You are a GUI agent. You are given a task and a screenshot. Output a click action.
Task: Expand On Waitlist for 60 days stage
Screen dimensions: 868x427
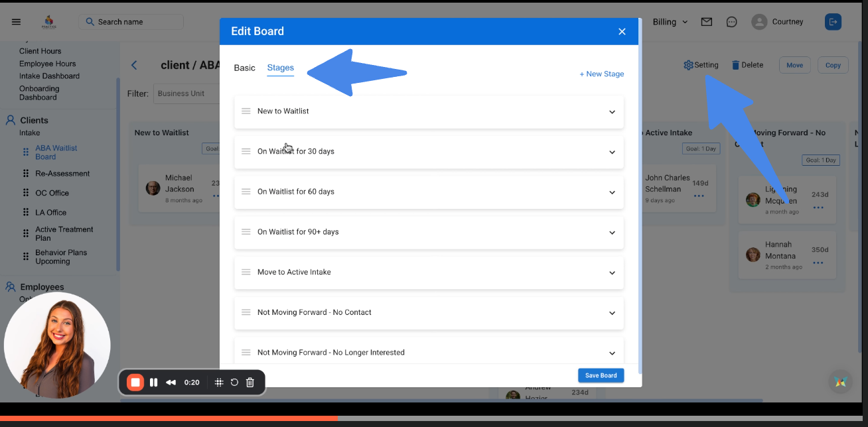612,192
